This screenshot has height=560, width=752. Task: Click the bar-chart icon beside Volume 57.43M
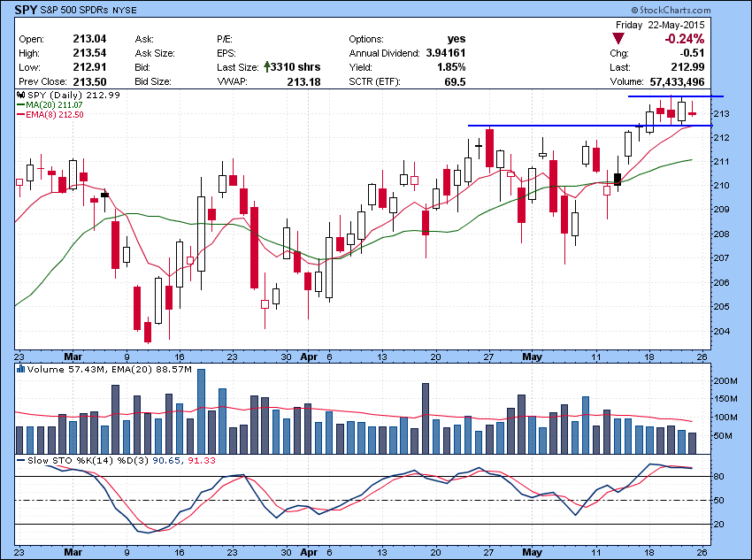tap(20, 369)
